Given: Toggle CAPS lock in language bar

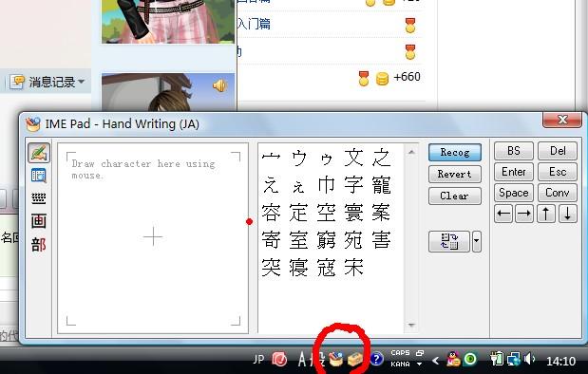Looking at the screenshot, I should click(400, 353).
